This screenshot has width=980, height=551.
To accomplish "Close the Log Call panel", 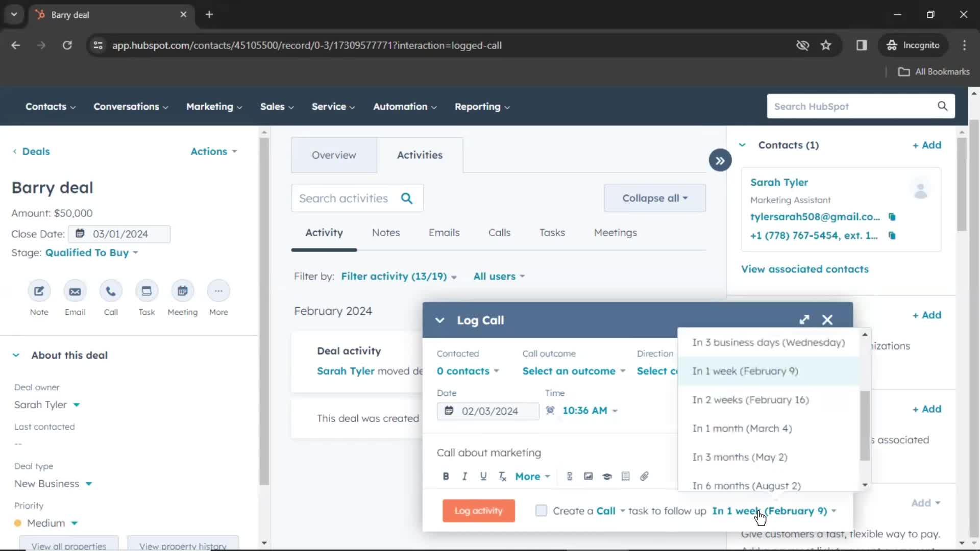I will coord(827,320).
